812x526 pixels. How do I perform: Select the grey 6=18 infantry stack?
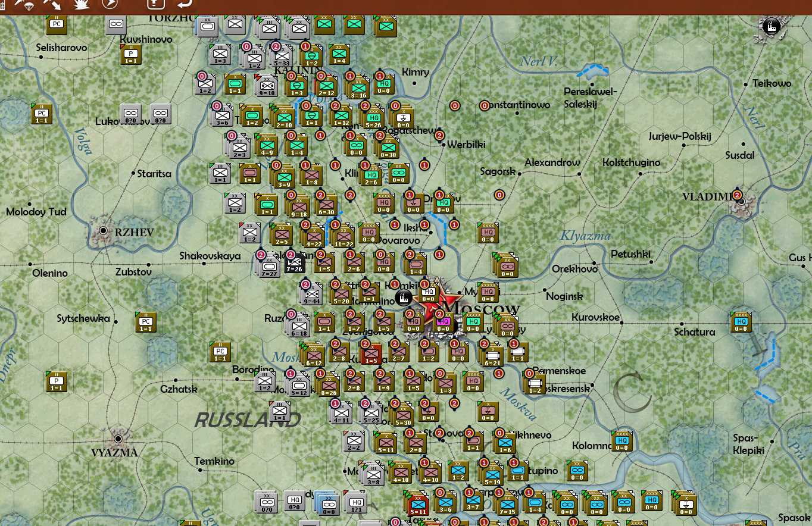tap(299, 325)
